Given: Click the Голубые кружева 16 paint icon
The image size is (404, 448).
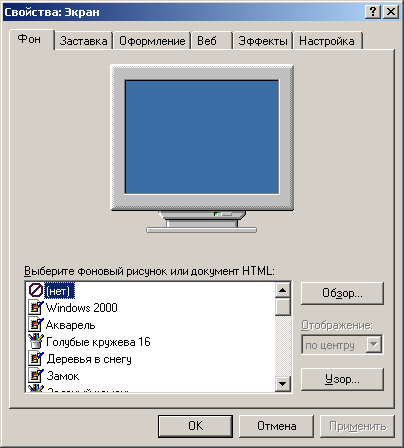Looking at the screenshot, I should coord(36,341).
